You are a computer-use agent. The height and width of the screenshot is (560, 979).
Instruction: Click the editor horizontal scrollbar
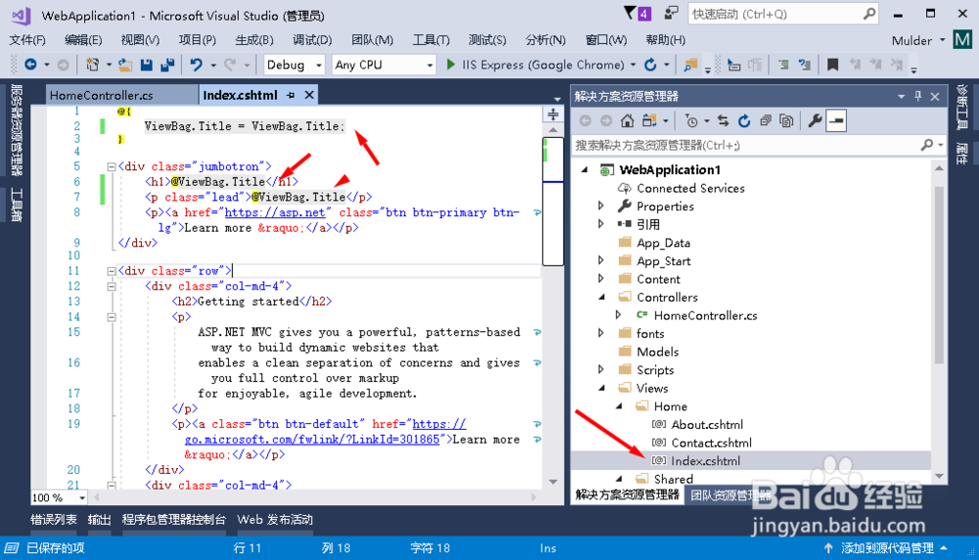coord(315,497)
